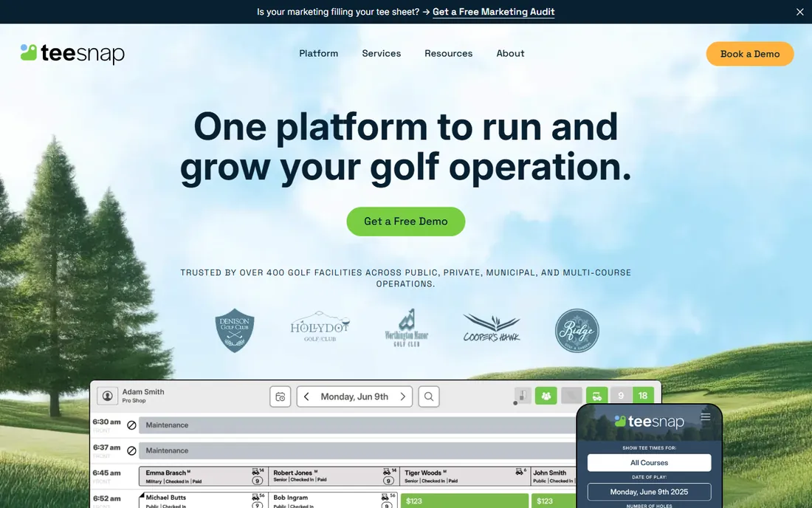Click the Monday, Jun 9th date label

click(354, 397)
